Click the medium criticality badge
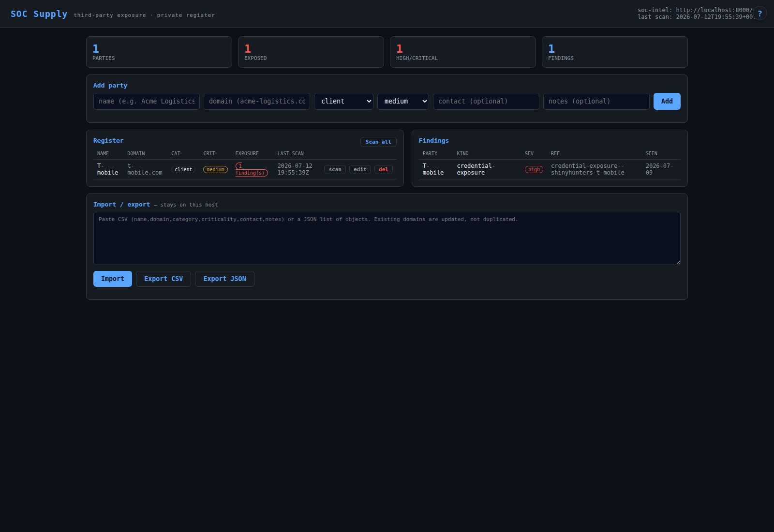Viewport: 774px width, 532px height. pos(215,169)
